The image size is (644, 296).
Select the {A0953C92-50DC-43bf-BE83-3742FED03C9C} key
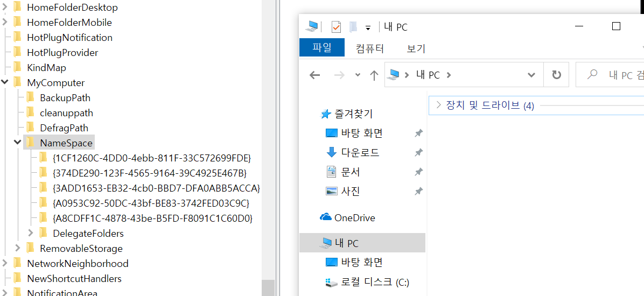point(151,203)
